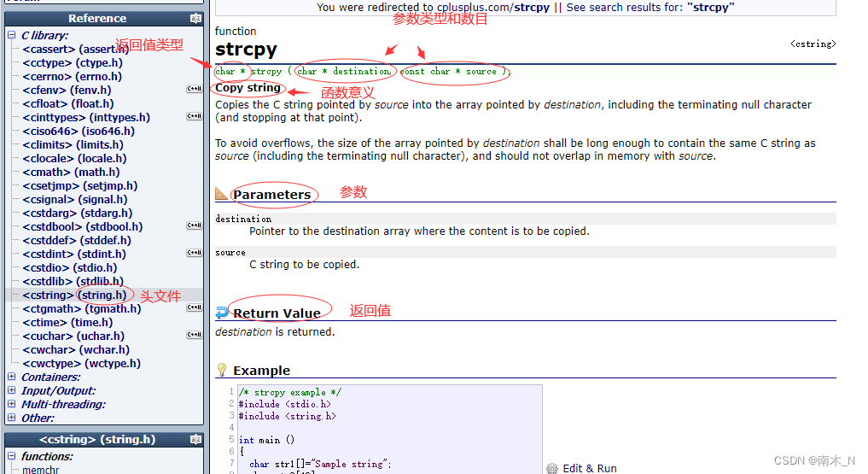Click the Edit & Run link
Viewport: 868px width, 474px height.
point(590,469)
